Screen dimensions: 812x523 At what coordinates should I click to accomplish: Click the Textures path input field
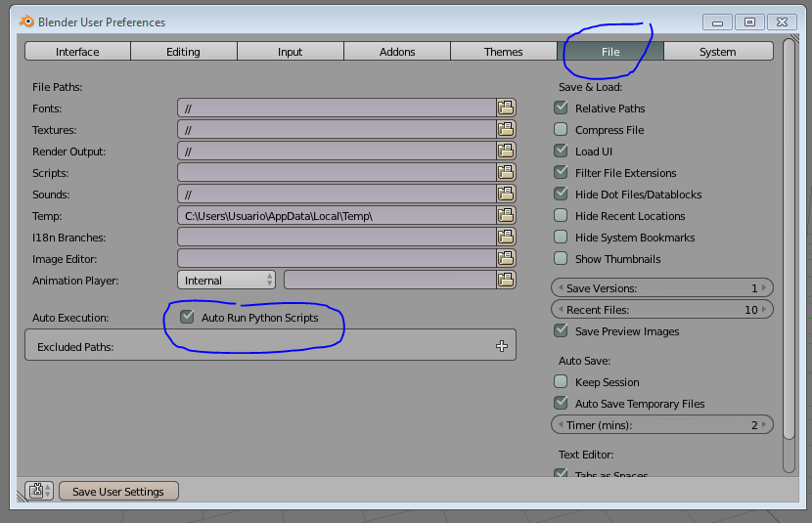(337, 129)
